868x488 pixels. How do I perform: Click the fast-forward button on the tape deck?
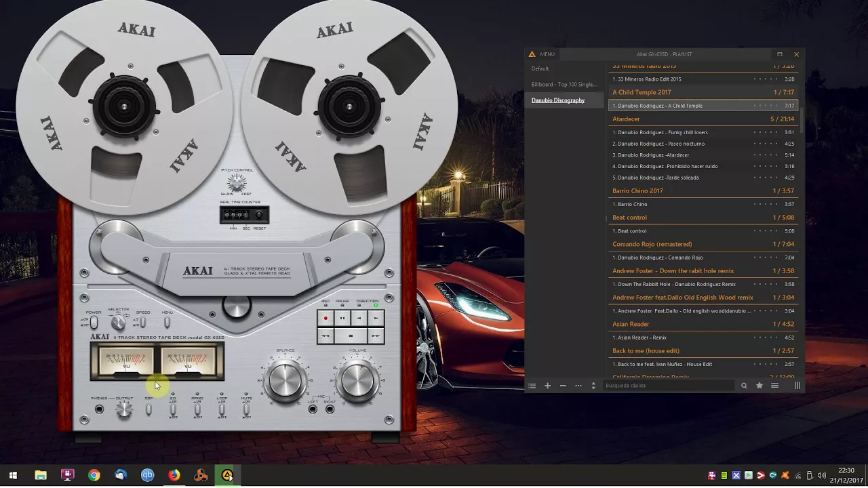click(376, 335)
